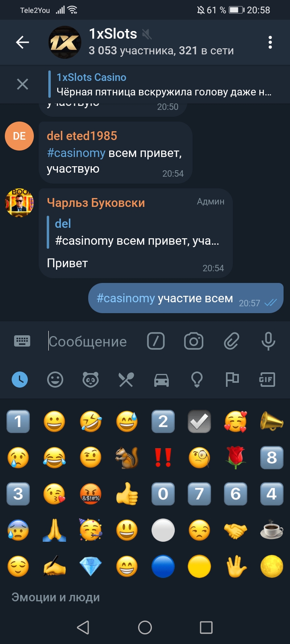Viewport: 290px width, 644px height.
Task: Select the recent emoji clock tab
Action: click(20, 380)
